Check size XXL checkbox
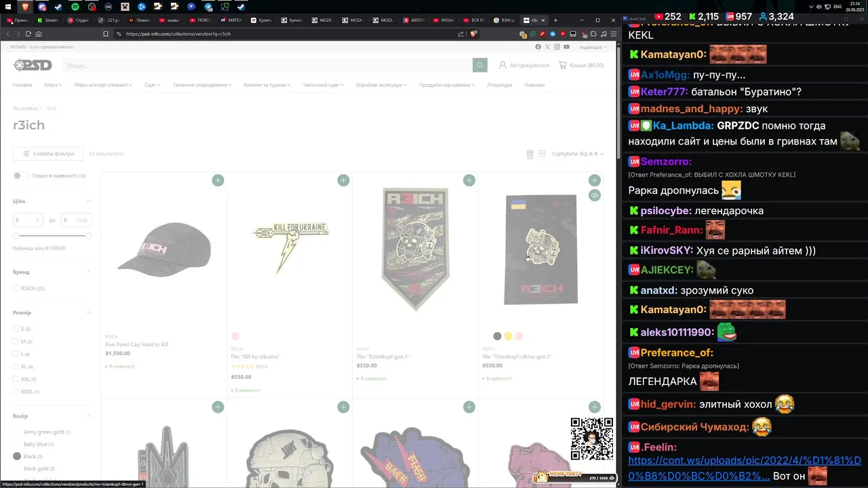This screenshot has height=488, width=868. click(16, 379)
